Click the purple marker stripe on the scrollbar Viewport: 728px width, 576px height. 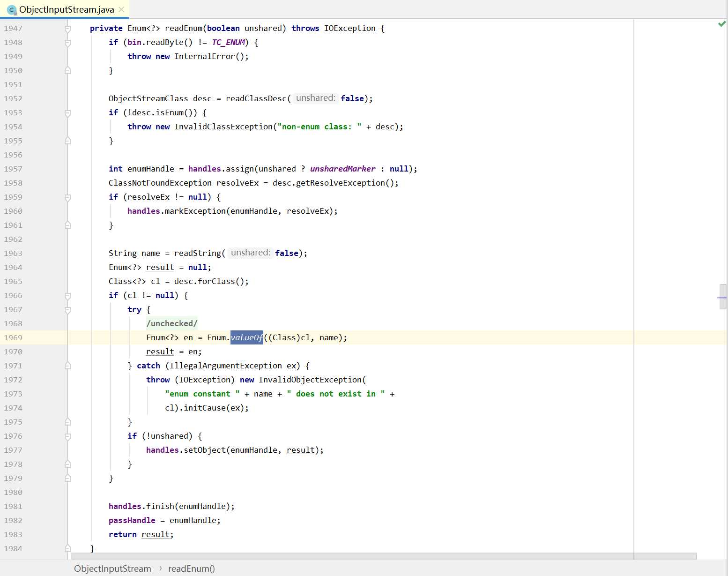click(x=722, y=298)
